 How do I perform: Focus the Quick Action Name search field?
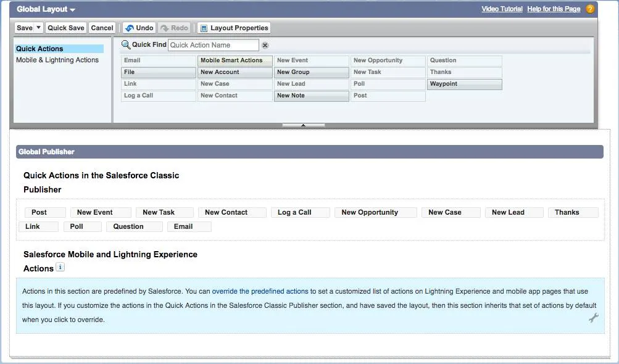tap(213, 45)
